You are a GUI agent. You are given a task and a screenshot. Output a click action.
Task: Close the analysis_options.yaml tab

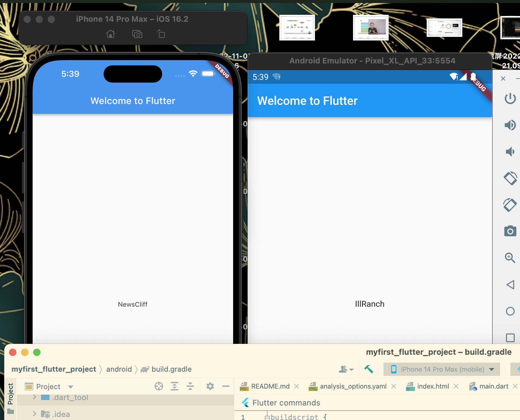pyautogui.click(x=394, y=386)
